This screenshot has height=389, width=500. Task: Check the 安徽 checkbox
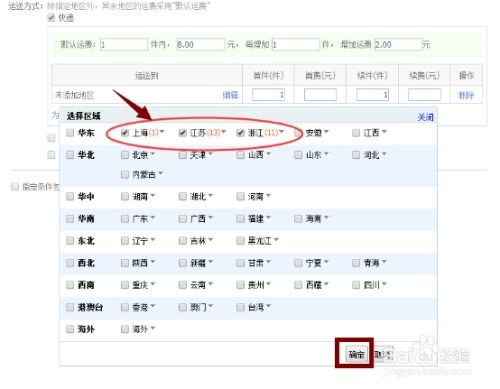pyautogui.click(x=298, y=133)
